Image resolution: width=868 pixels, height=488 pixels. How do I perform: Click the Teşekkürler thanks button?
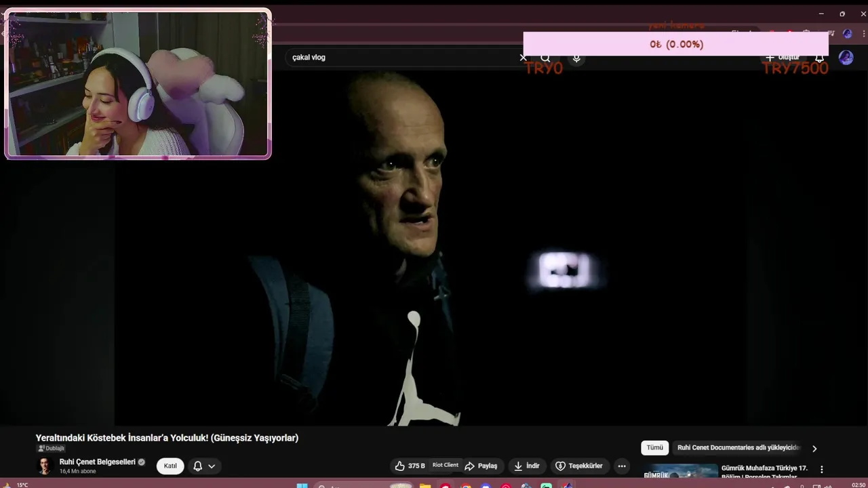pyautogui.click(x=578, y=466)
